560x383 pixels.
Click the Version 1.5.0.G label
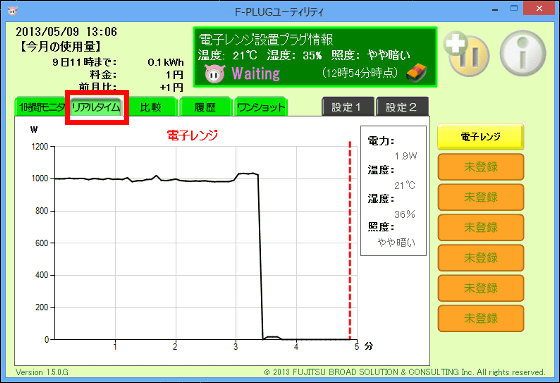42,372
